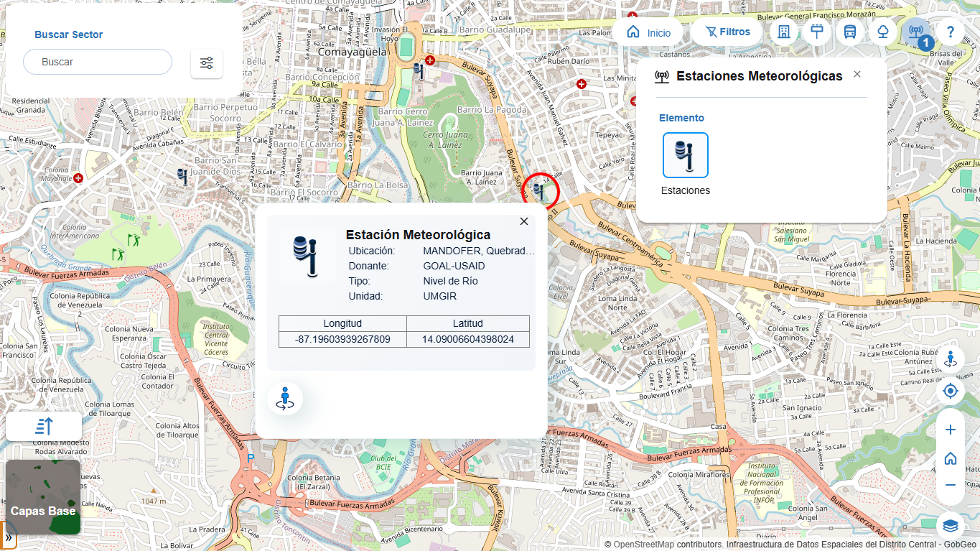Open the Filtros filter button
This screenshot has width=980, height=551.
[x=727, y=32]
